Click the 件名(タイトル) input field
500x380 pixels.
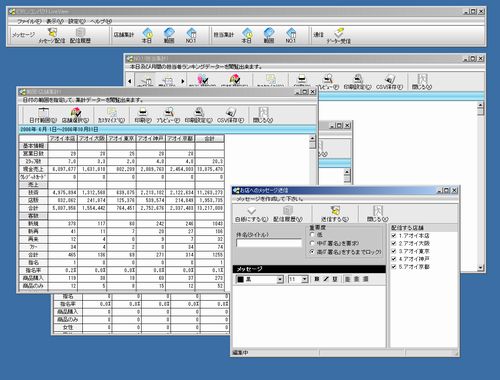click(269, 243)
